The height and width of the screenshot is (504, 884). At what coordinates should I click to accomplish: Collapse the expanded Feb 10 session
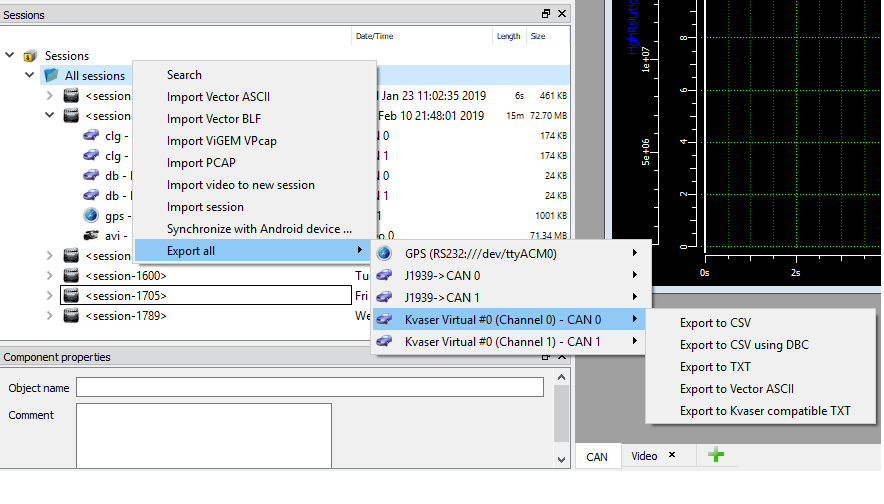point(50,115)
